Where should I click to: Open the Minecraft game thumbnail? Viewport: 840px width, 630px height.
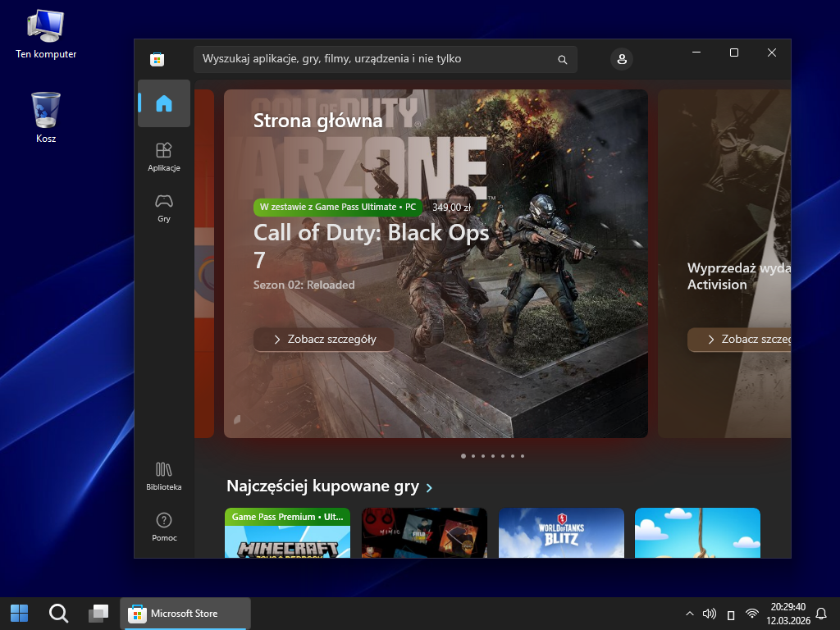click(287, 533)
